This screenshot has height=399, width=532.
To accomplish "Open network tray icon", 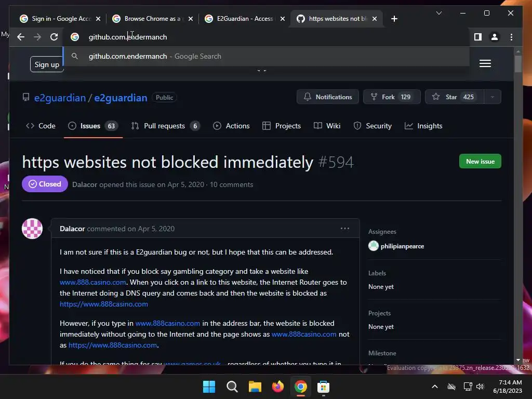I will (468, 387).
